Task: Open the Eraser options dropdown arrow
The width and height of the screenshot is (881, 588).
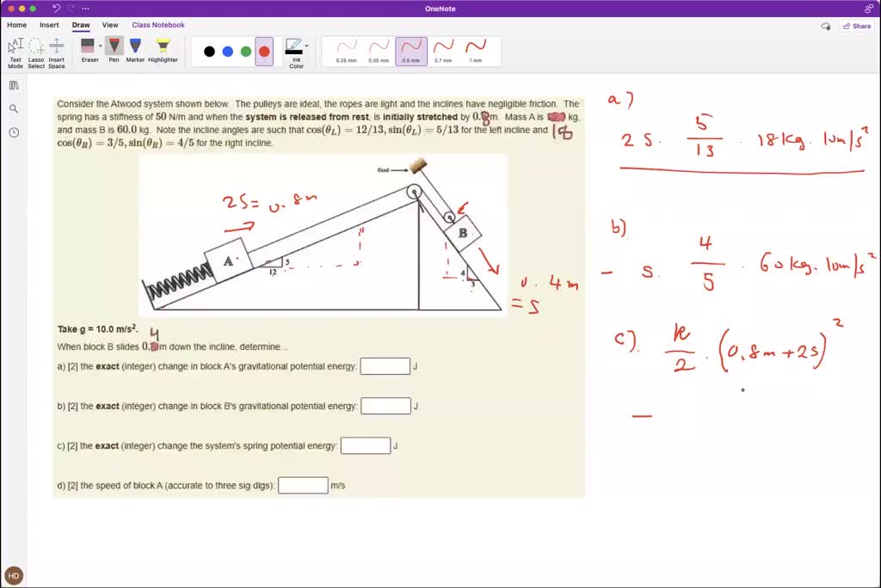Action: (101, 45)
